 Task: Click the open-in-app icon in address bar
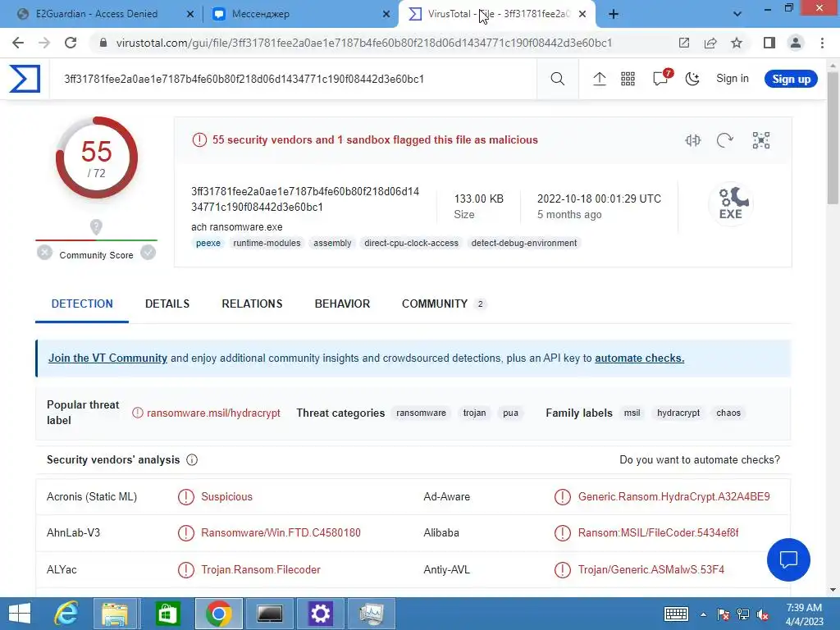(x=684, y=43)
